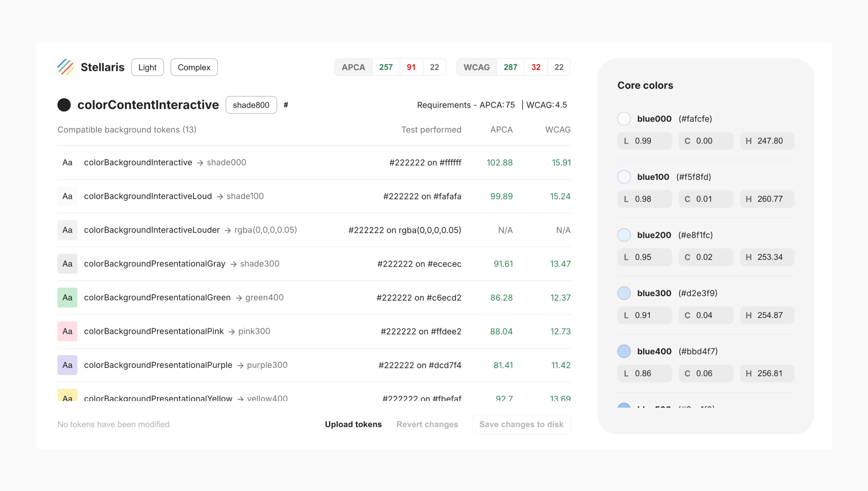Click the gray Aa preview for PresentationalGray

pyautogui.click(x=67, y=264)
